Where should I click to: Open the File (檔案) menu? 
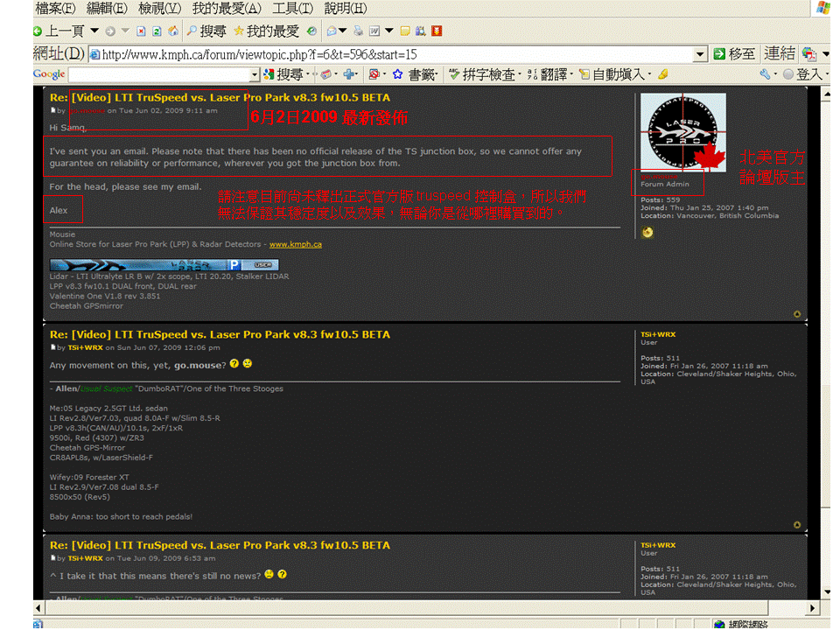54,9
